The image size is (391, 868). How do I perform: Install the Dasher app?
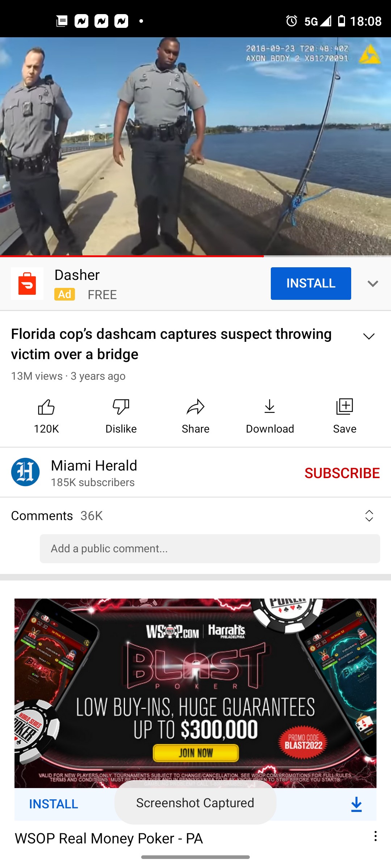[311, 284]
